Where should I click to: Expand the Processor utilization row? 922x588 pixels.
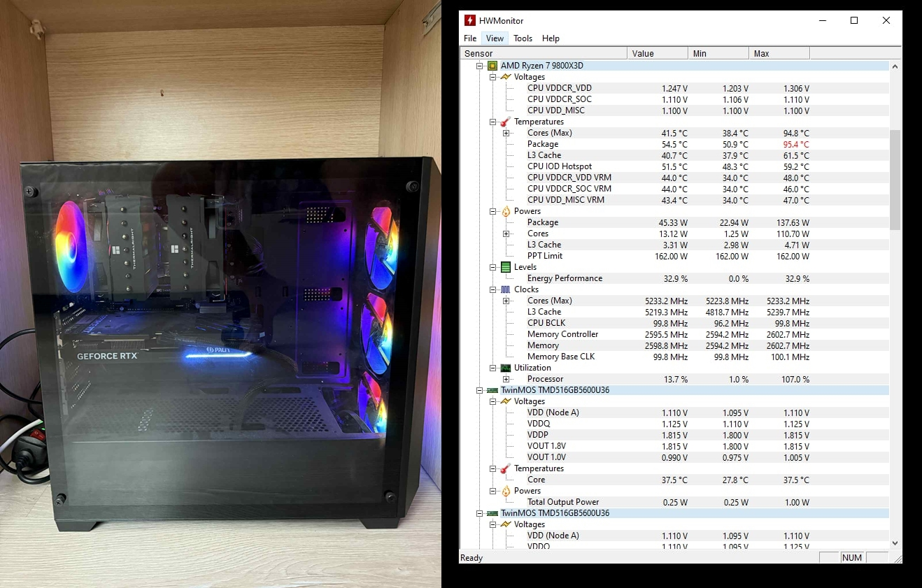pos(506,379)
